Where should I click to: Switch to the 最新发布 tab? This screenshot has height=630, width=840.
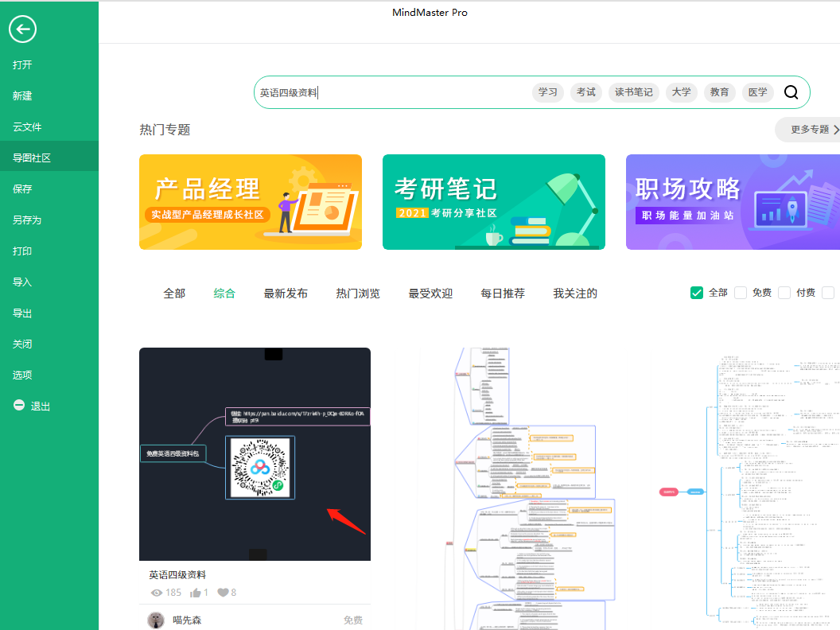[286, 294]
